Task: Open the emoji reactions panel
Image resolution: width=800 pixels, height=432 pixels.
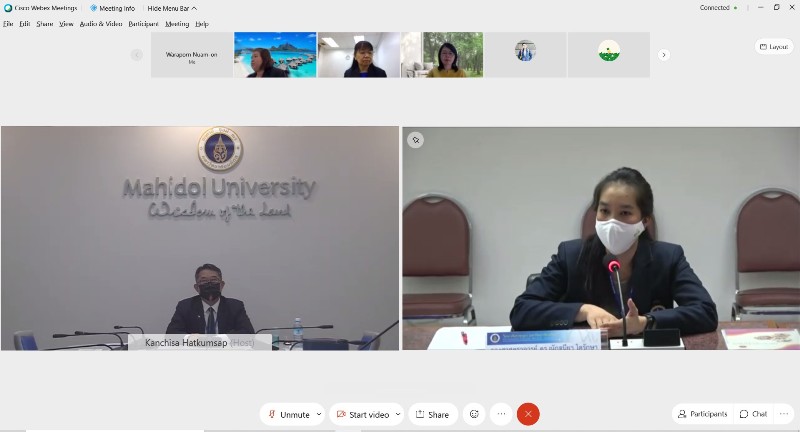Action: tap(474, 414)
